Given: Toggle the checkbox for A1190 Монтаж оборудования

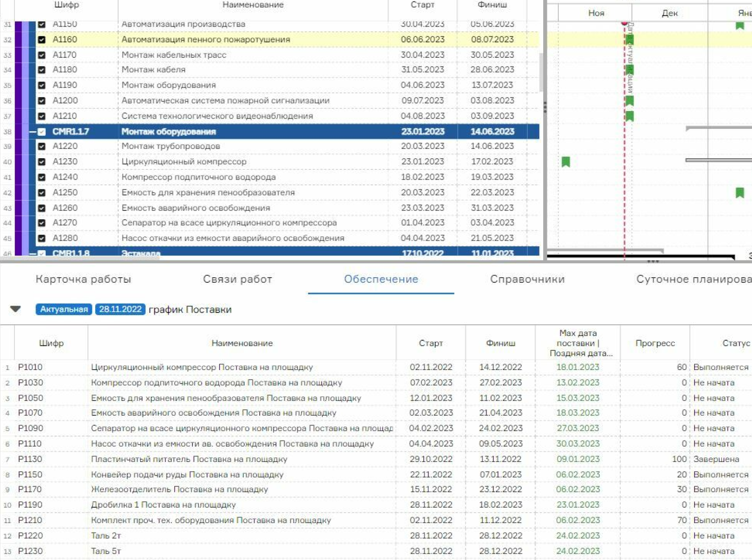Looking at the screenshot, I should coord(42,85).
